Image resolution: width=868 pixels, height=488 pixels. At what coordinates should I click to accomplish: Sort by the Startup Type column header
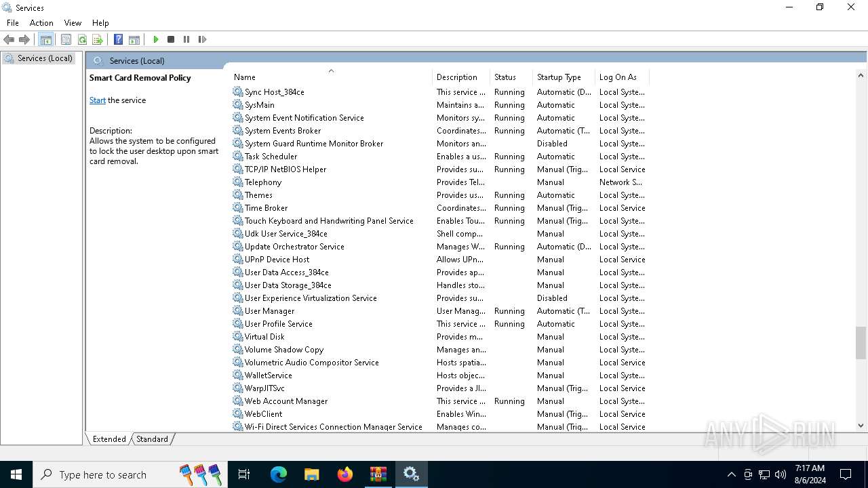563,77
